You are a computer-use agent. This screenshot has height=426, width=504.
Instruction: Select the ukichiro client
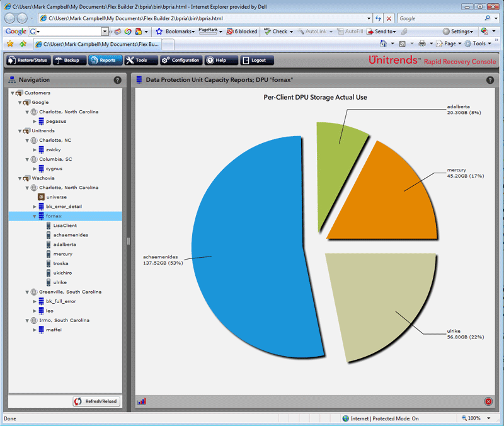pyautogui.click(x=62, y=273)
